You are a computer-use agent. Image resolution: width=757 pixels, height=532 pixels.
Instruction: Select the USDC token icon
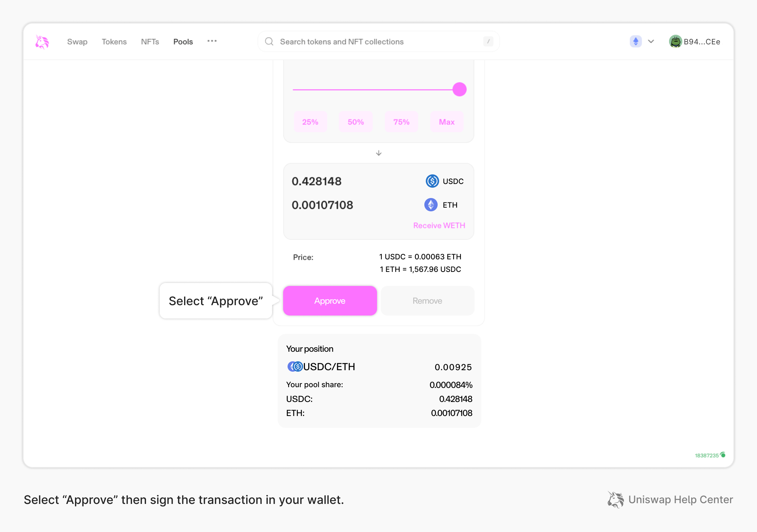click(432, 181)
